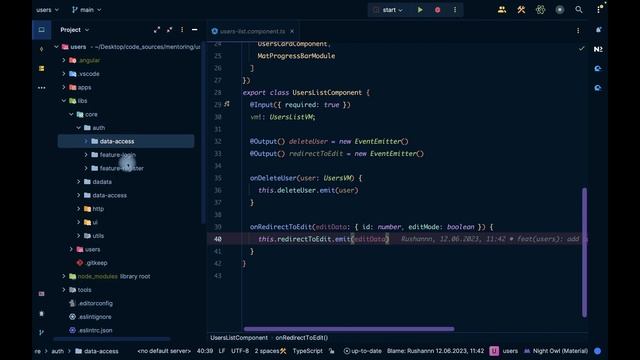Open the 40:39 line and column indicator
The image size is (640, 360).
point(205,351)
